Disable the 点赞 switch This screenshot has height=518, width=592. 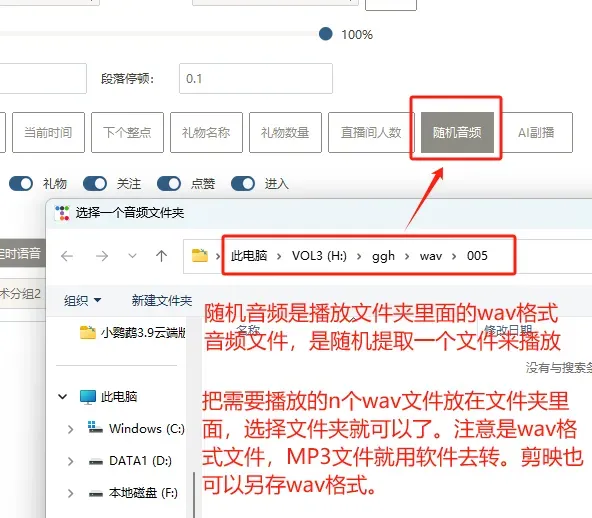pyautogui.click(x=169, y=184)
